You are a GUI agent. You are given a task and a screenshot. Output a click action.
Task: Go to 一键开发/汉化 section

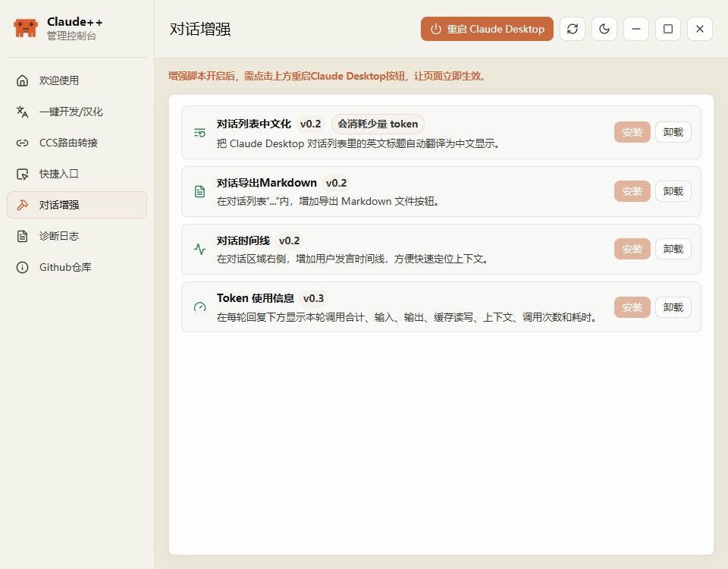(x=77, y=112)
